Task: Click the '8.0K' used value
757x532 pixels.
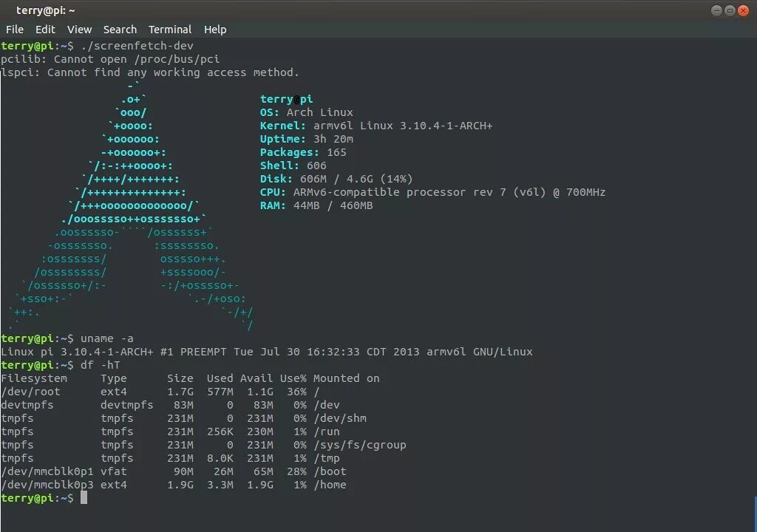Action: click(x=220, y=458)
